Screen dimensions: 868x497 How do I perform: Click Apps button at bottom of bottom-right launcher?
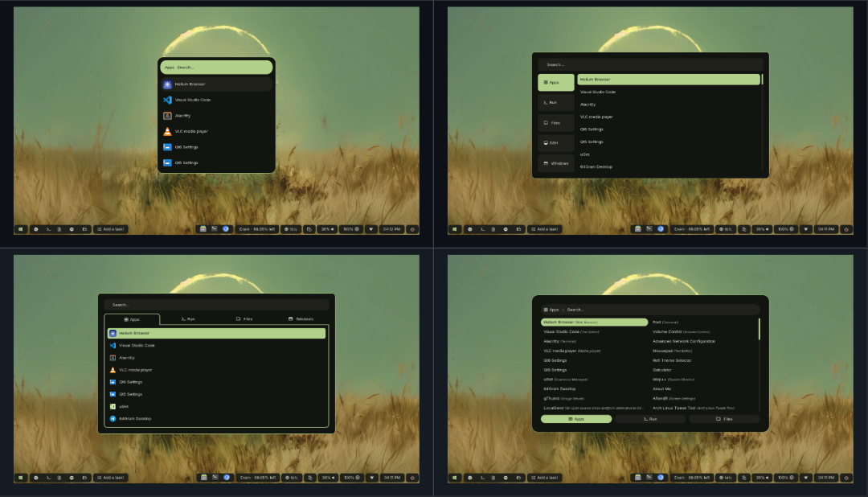pyautogui.click(x=576, y=419)
